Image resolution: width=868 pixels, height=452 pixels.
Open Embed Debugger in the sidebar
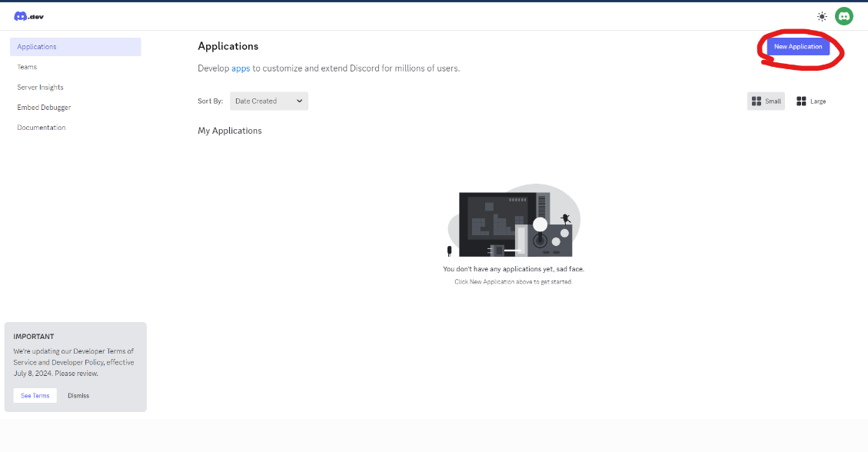pos(45,108)
